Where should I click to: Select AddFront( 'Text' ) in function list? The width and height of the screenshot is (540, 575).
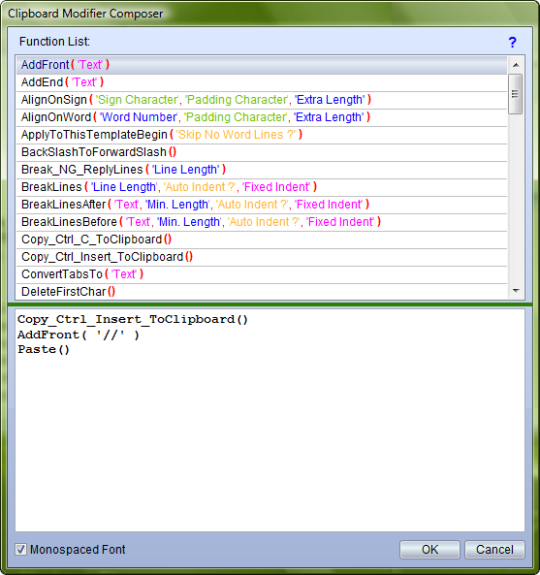[x=262, y=65]
